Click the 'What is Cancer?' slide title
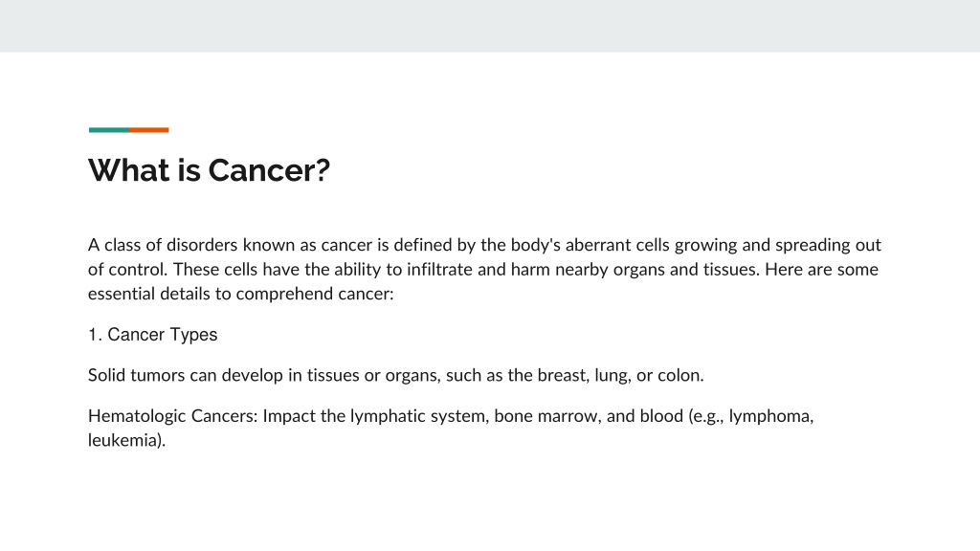This screenshot has width=980, height=551. tap(209, 170)
